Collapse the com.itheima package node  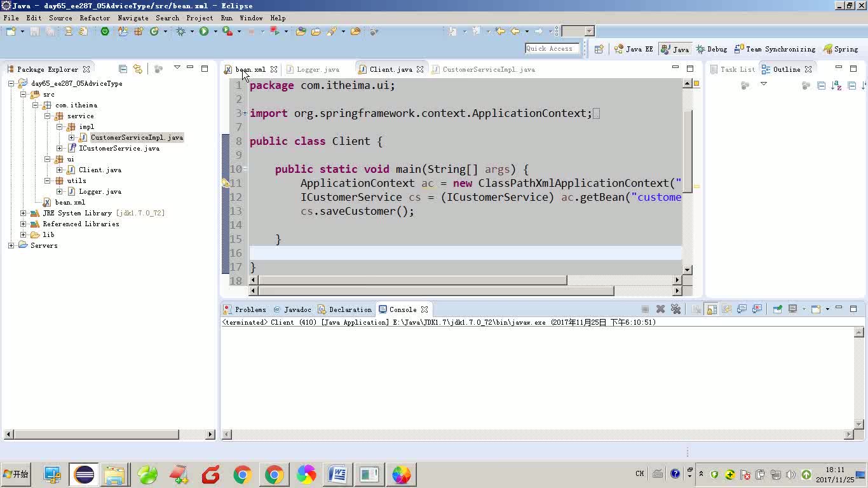tap(36, 105)
